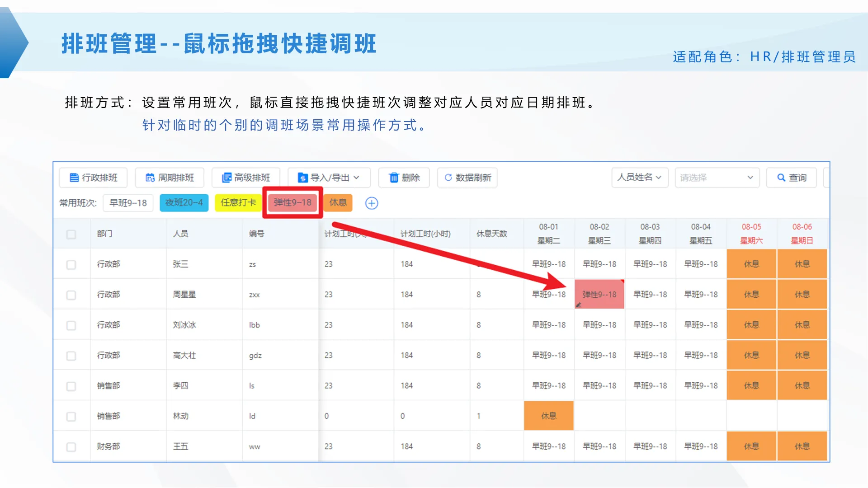Click the 08-06 星期日 column header
This screenshot has height=488, width=868.
pos(802,234)
